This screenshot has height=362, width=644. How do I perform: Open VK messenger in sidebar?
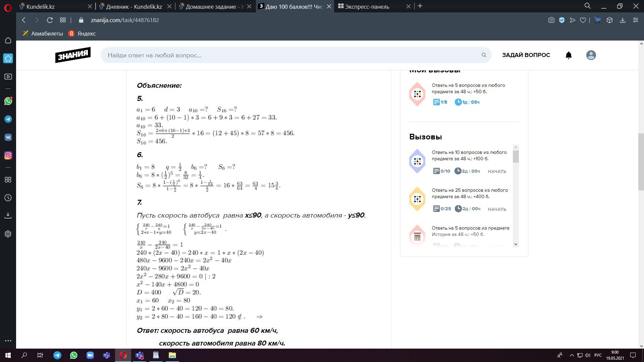click(x=8, y=137)
